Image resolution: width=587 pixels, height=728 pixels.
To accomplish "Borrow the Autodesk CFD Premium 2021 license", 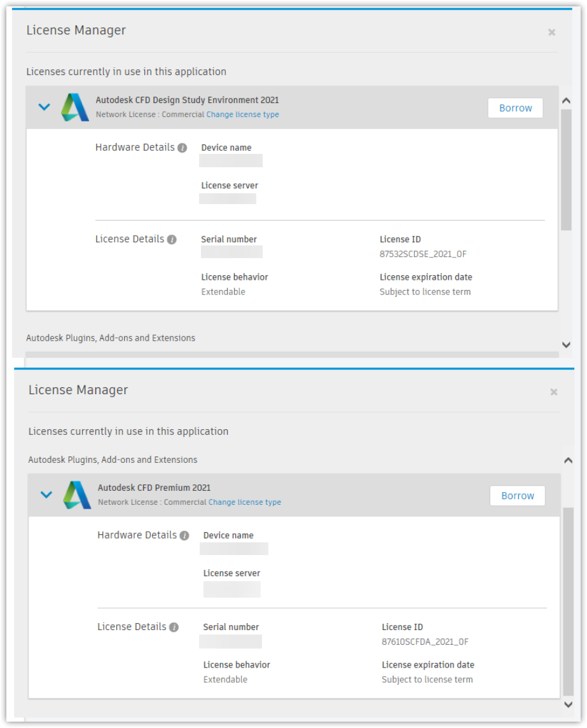I will 517,495.
